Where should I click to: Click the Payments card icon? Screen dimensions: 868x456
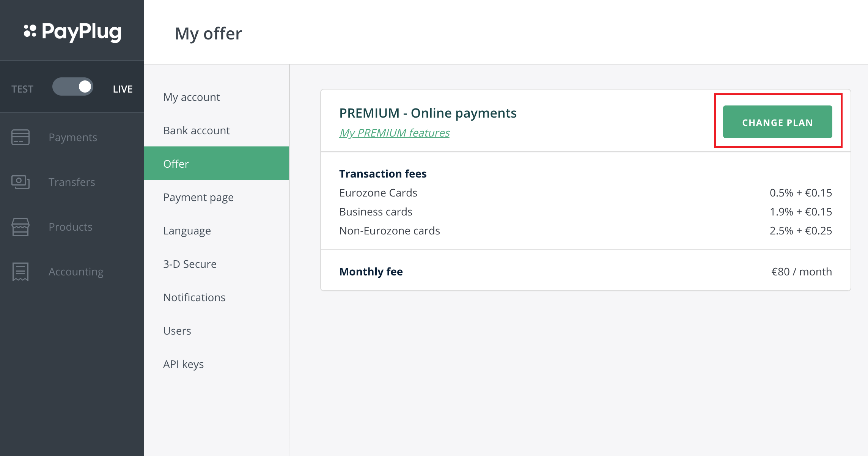(20, 137)
